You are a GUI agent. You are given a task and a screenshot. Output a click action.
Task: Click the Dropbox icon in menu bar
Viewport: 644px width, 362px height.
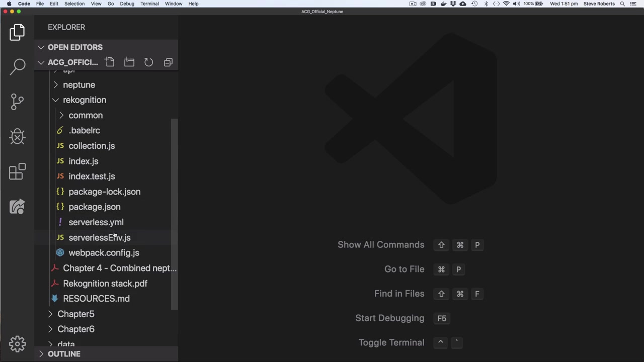pos(453,4)
